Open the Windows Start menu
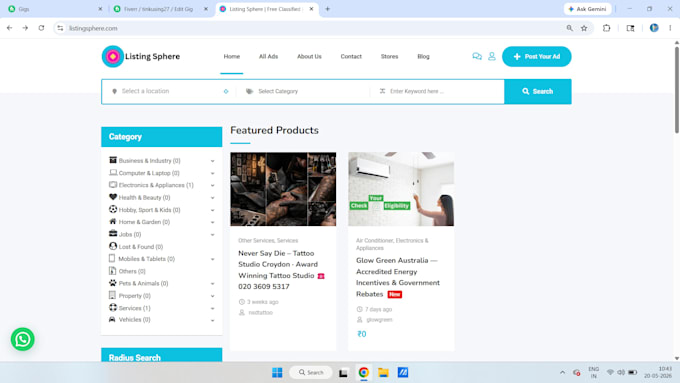The width and height of the screenshot is (680, 383). [x=277, y=372]
